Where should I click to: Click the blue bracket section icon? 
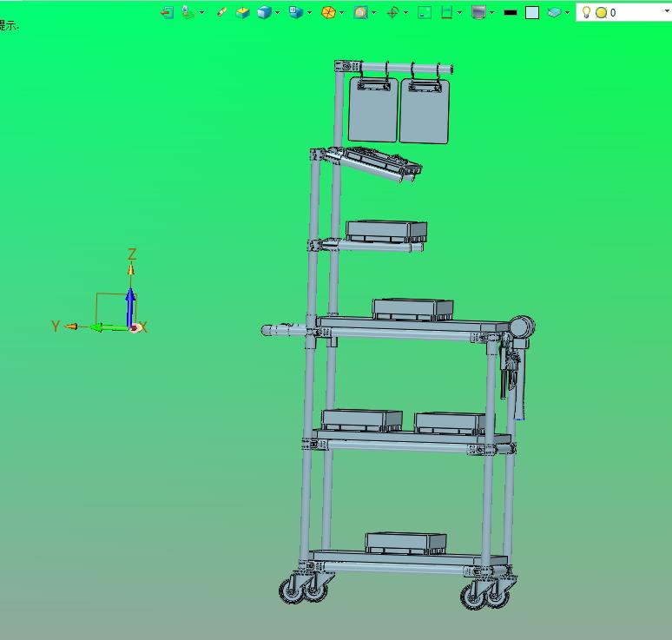tap(446, 12)
